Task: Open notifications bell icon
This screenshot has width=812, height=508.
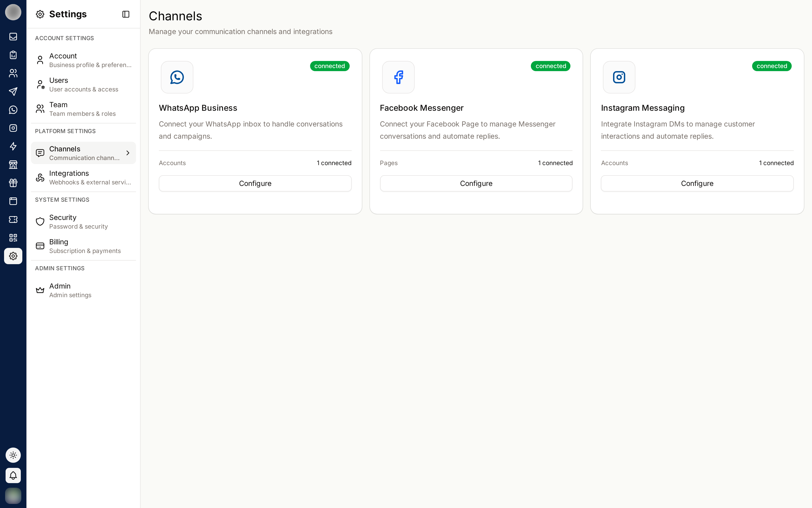Action: [x=13, y=475]
